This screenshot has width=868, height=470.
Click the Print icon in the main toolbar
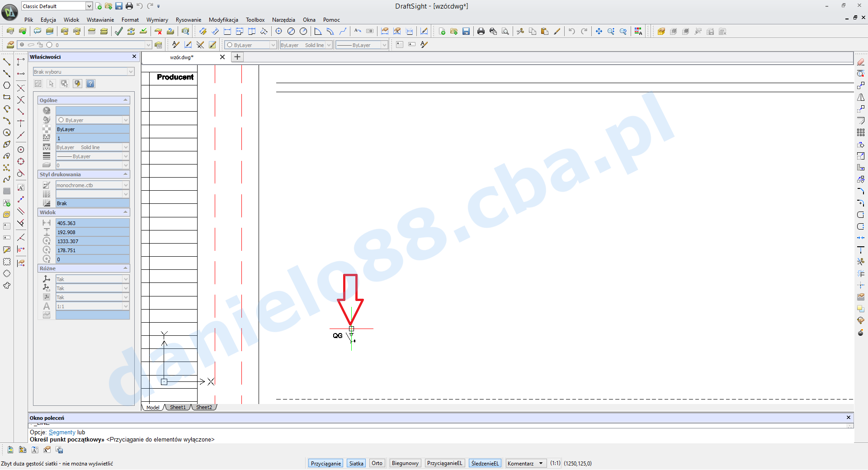pos(481,31)
